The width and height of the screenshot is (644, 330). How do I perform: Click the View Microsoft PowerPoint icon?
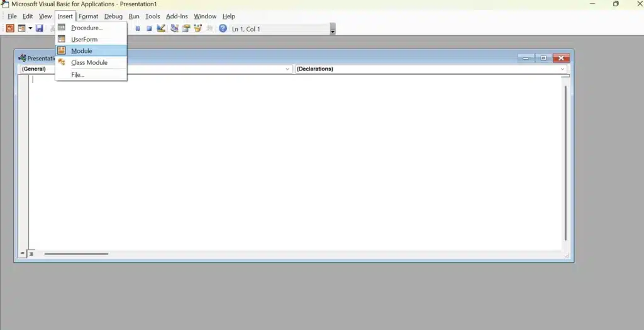(10, 28)
